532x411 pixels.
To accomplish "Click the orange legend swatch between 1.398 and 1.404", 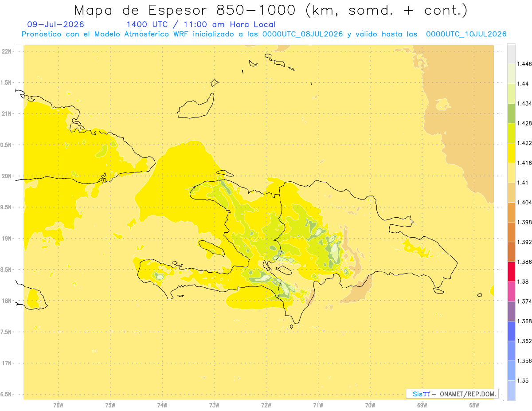I will (x=511, y=212).
